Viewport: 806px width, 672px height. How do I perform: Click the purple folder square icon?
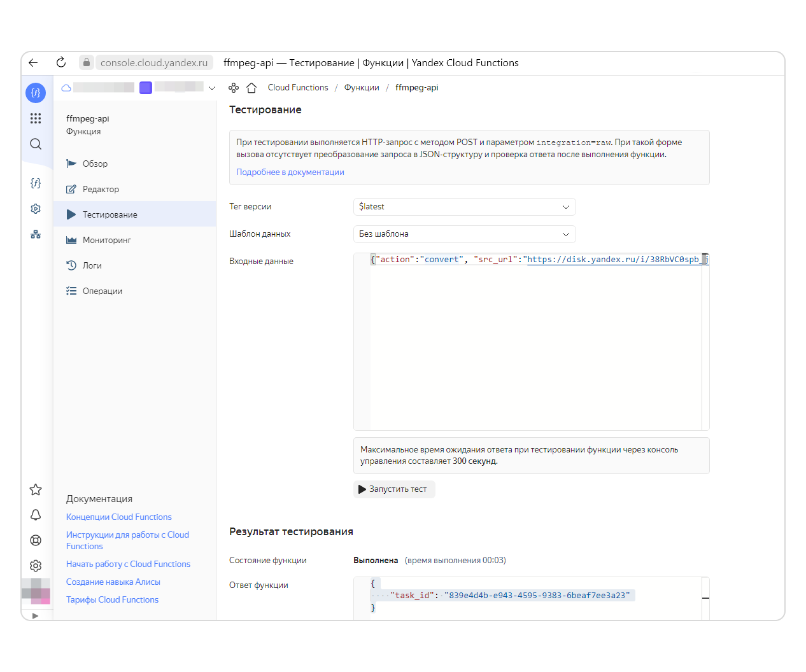point(146,88)
